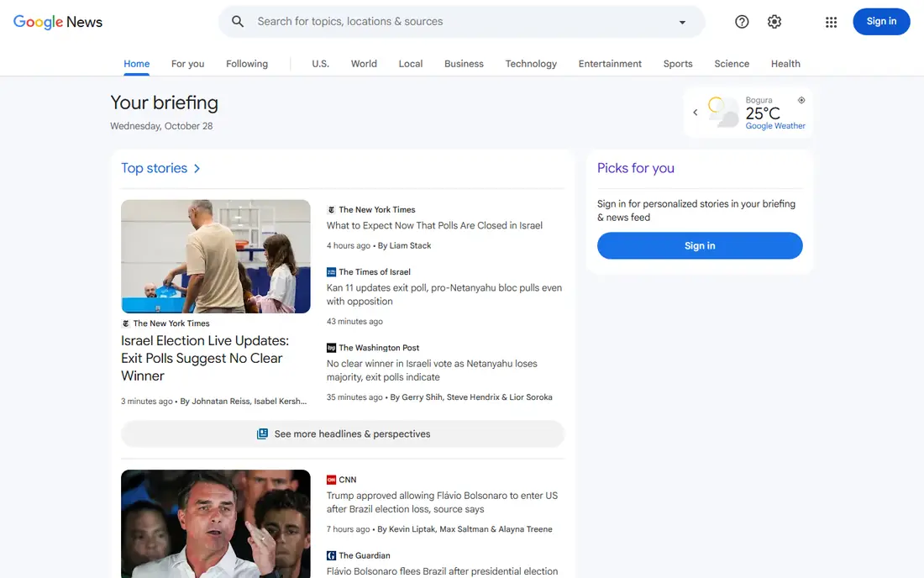The width and height of the screenshot is (924, 578).
Task: Click See more headlines & perspectives button
Action: [x=343, y=433]
